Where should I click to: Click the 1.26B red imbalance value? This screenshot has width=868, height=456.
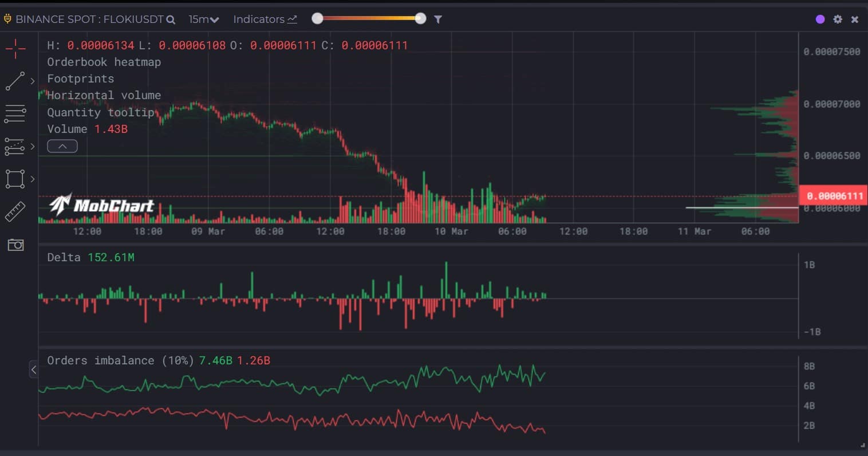click(x=253, y=361)
